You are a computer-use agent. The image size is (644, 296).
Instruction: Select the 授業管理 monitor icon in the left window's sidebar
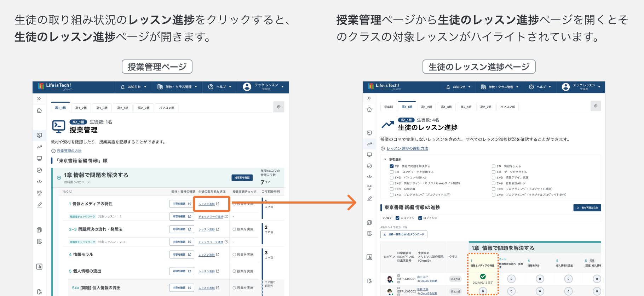(39, 135)
